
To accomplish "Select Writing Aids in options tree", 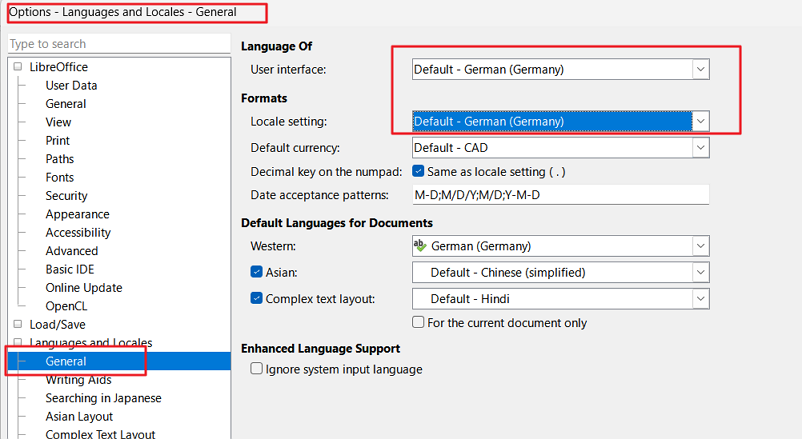I will 78,380.
